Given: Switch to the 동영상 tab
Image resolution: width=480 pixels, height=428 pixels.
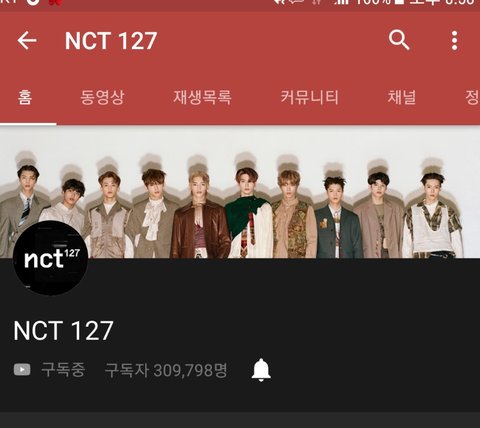Looking at the screenshot, I should pos(102,97).
